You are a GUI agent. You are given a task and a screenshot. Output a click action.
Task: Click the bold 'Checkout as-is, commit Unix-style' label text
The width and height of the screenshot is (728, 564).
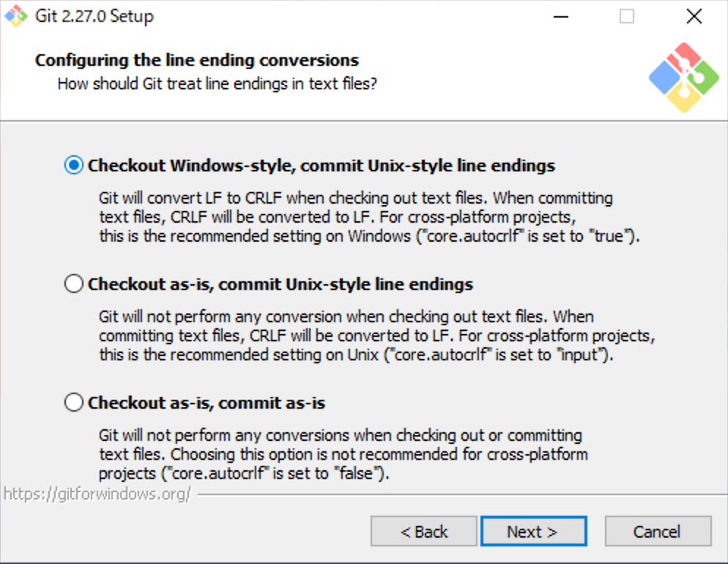(x=281, y=284)
